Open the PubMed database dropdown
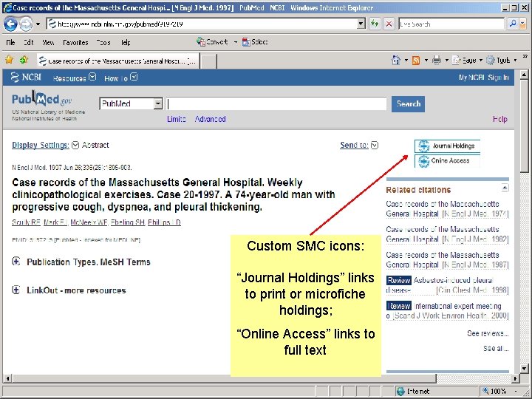 tap(131, 103)
